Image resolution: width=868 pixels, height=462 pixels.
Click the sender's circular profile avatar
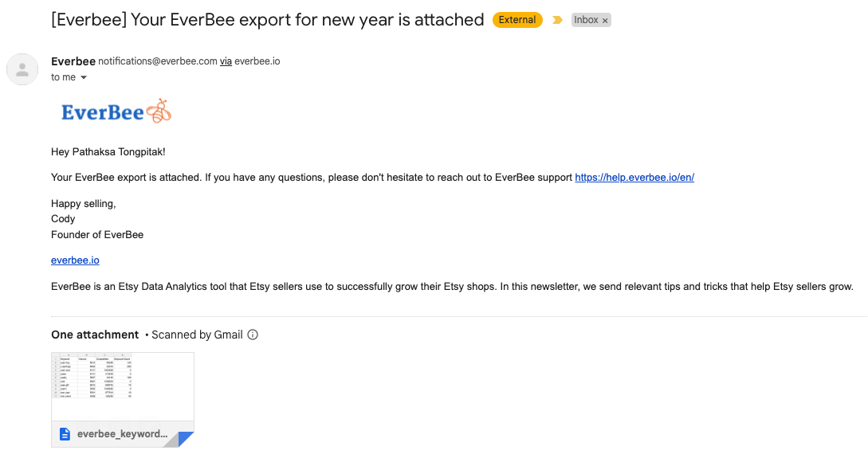[x=22, y=69]
